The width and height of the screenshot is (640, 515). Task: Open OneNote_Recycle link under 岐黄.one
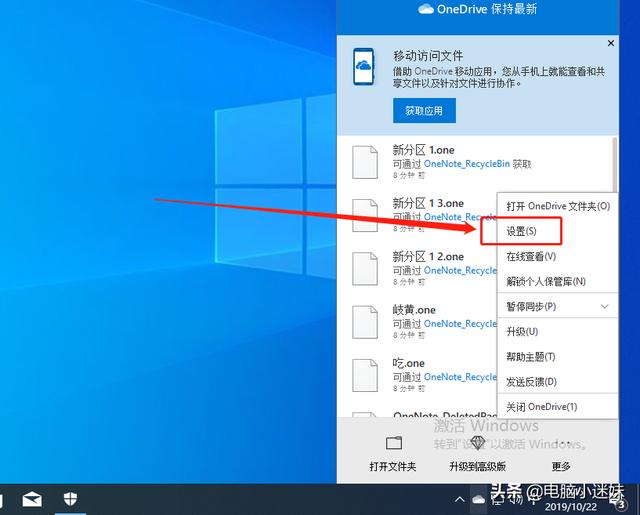click(x=460, y=324)
